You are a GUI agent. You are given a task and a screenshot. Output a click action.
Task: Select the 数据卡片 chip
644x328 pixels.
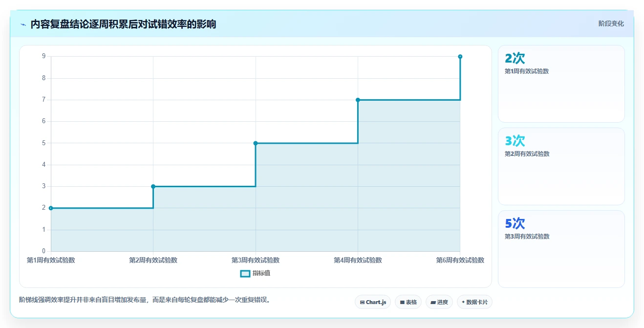click(474, 302)
